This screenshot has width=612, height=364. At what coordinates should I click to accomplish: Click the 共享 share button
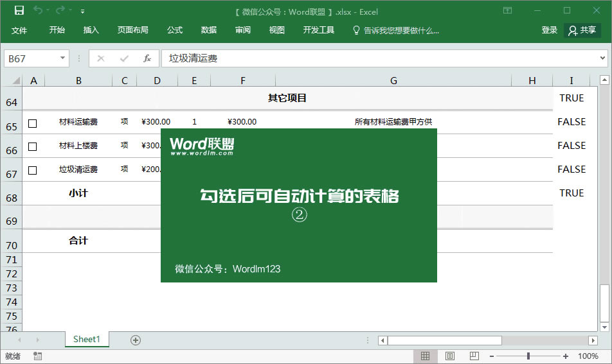point(582,30)
